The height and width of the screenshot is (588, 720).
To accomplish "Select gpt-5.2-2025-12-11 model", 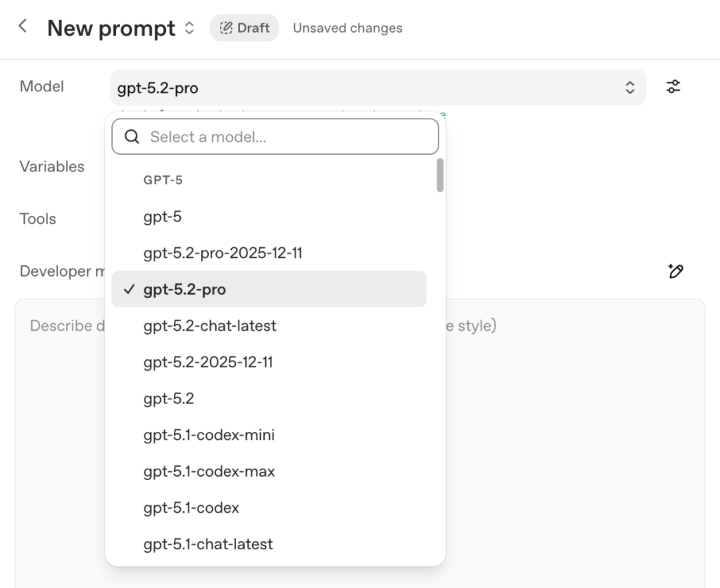I will click(208, 363).
